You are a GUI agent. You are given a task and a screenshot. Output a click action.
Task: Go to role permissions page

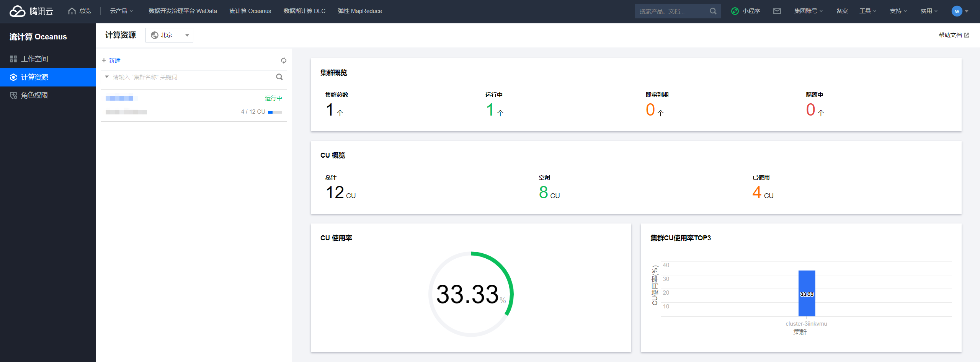point(34,95)
